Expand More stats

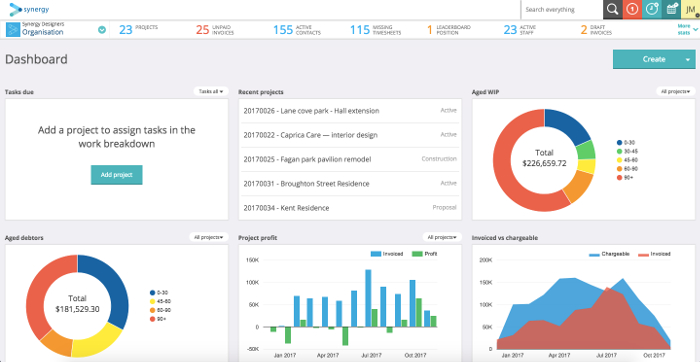pos(687,29)
